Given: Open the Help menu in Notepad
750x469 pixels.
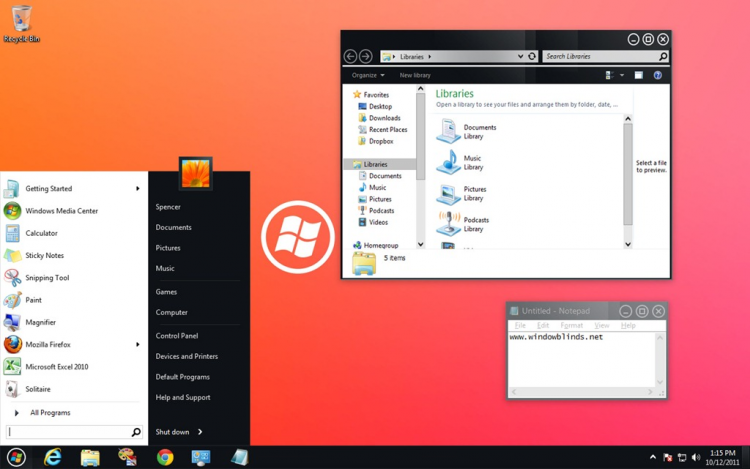Looking at the screenshot, I should [x=628, y=326].
